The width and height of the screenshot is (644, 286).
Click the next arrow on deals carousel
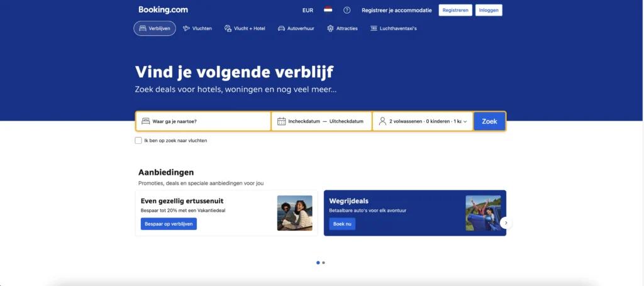pos(506,223)
